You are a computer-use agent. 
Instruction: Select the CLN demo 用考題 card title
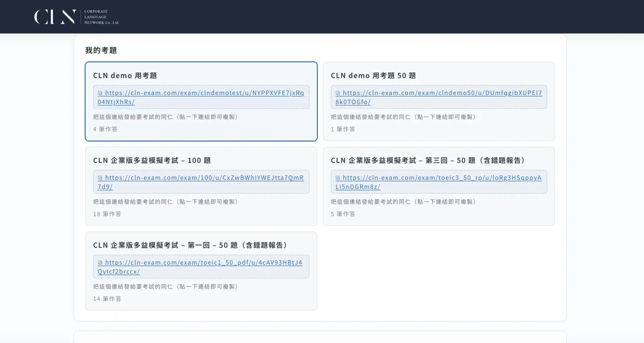(125, 75)
